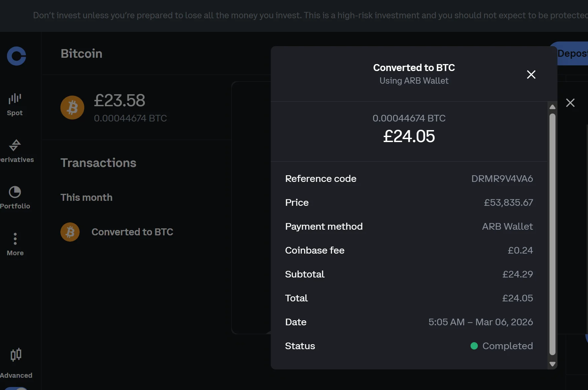The height and width of the screenshot is (390, 588).
Task: Select the reference code DRMR9V4VA6
Action: pos(502,179)
